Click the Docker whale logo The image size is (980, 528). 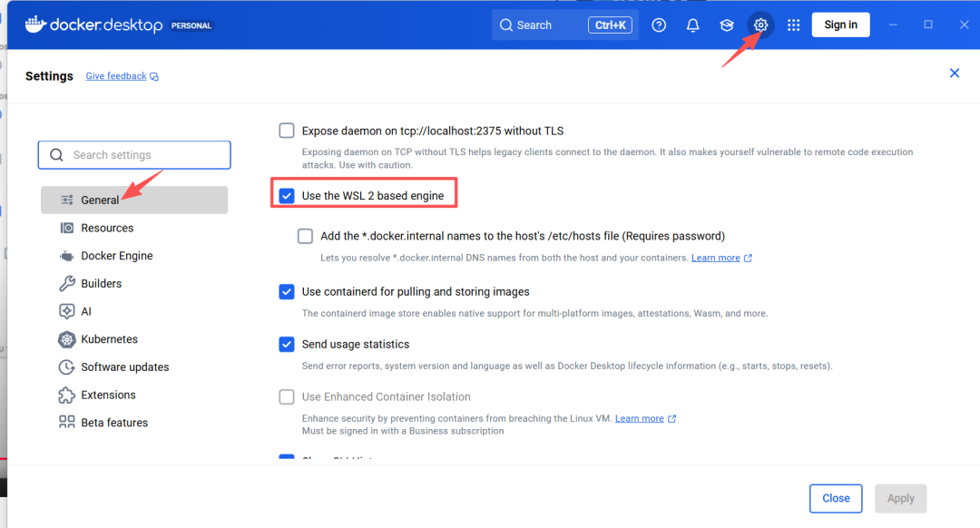[35, 24]
